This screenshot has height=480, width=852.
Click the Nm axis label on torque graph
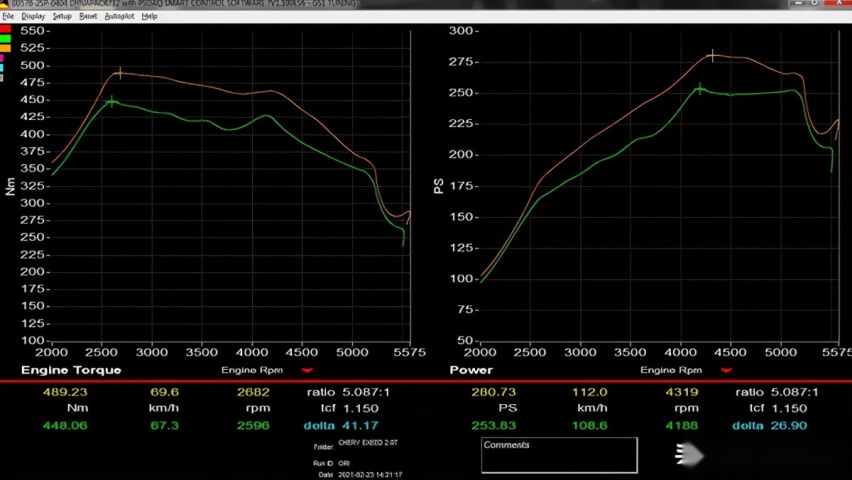[10, 186]
